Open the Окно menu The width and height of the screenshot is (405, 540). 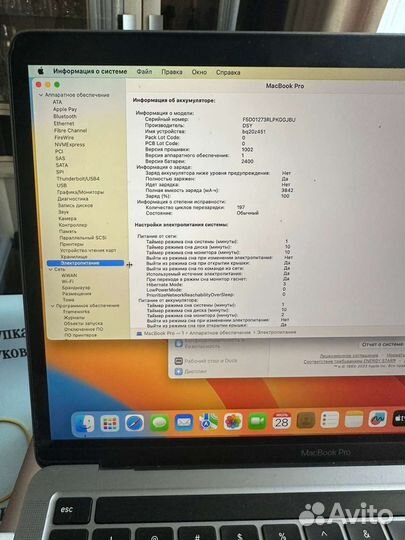point(199,72)
